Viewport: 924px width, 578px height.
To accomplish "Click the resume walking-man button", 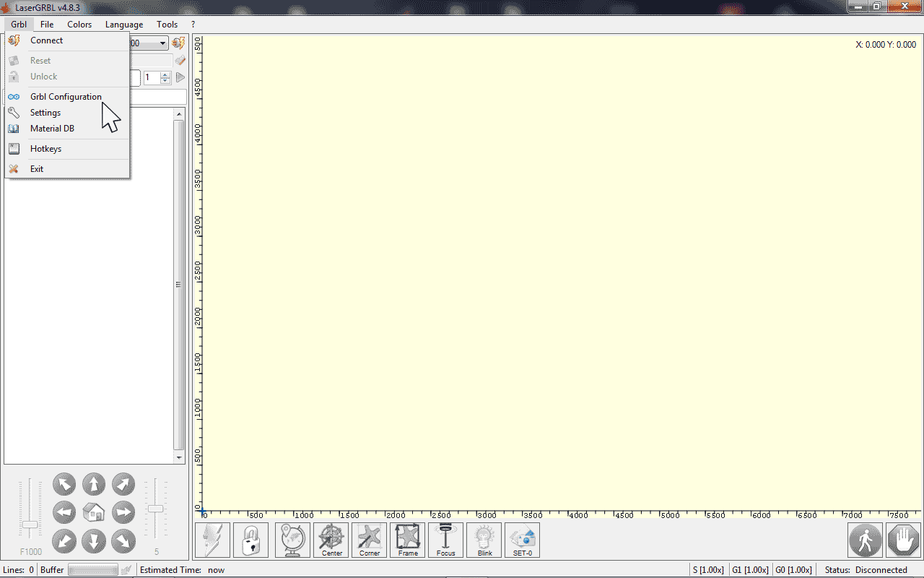I will [x=865, y=540].
